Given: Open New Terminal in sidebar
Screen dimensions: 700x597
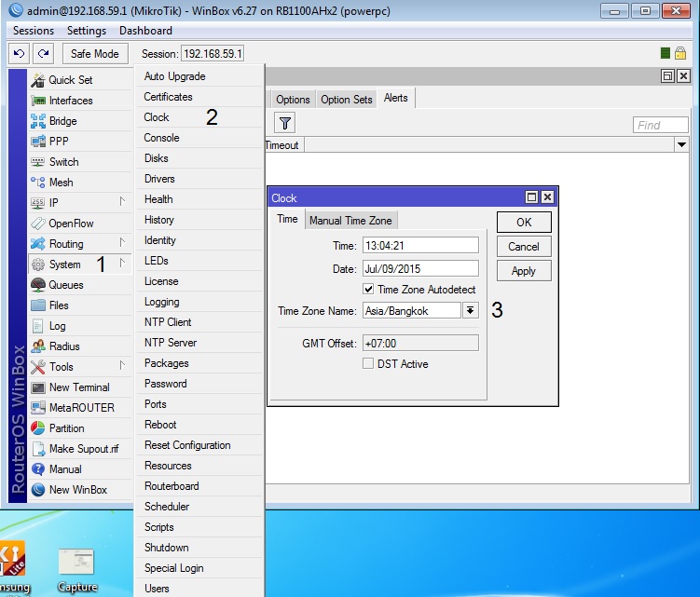Looking at the screenshot, I should pyautogui.click(x=78, y=387).
